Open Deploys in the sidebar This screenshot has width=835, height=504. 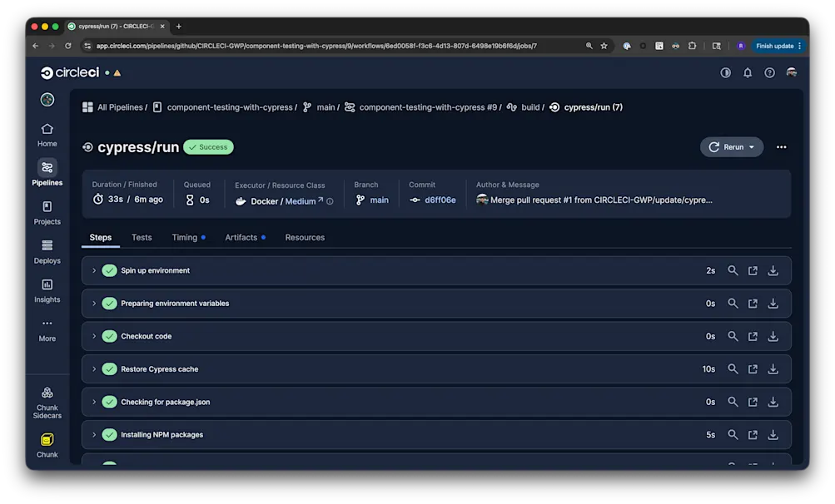[47, 252]
